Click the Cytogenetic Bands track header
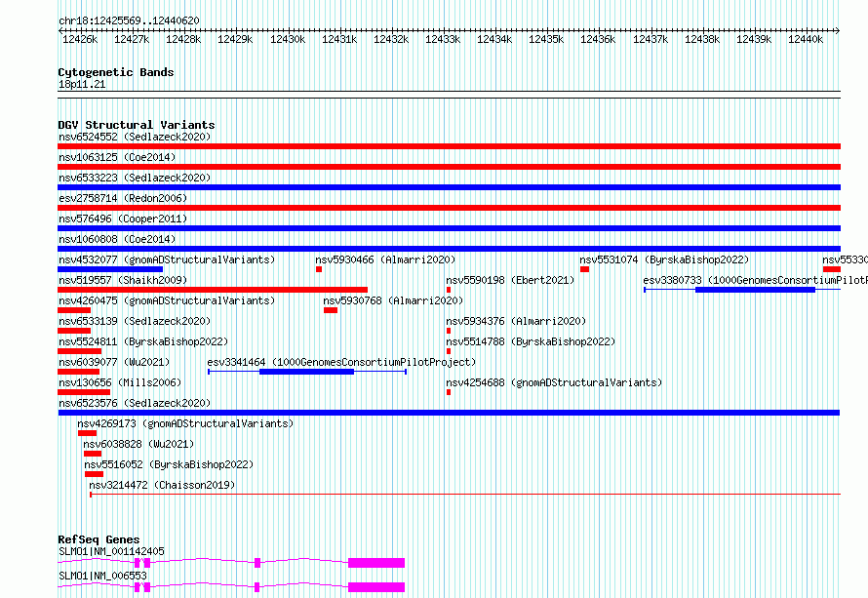 coord(116,72)
